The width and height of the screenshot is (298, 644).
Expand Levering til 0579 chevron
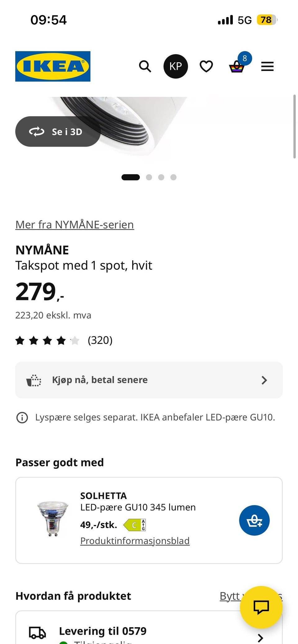coord(260,638)
